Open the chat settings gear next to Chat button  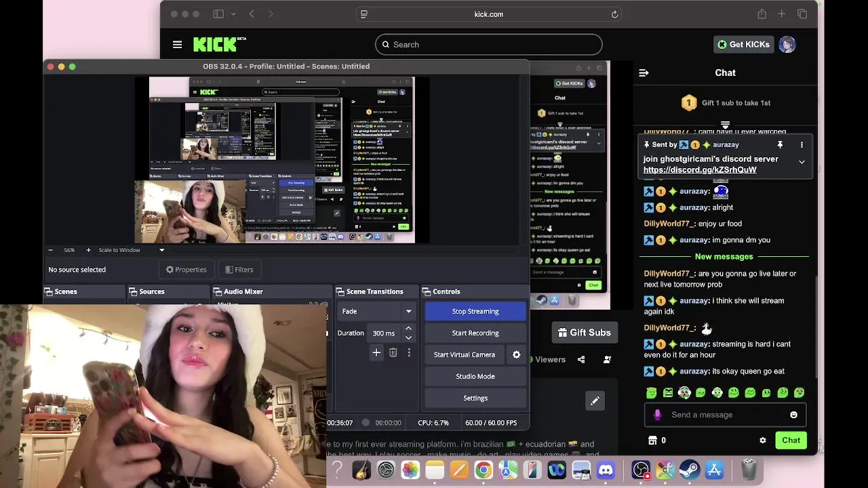click(762, 441)
